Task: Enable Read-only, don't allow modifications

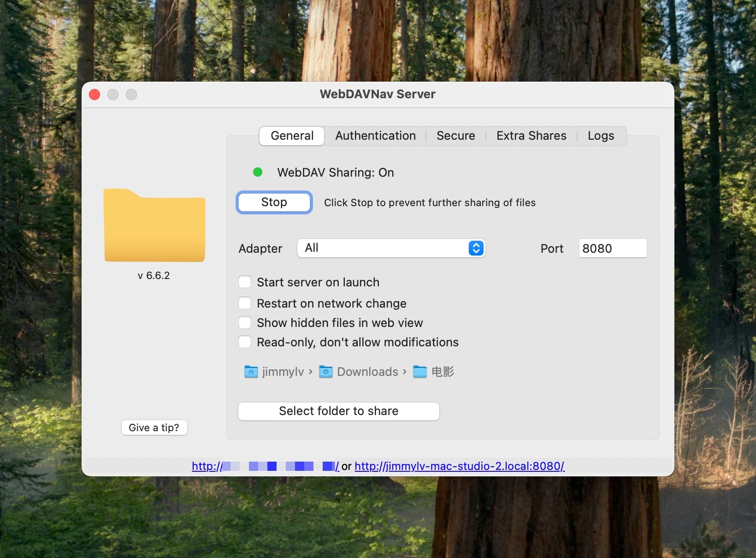Action: tap(245, 342)
